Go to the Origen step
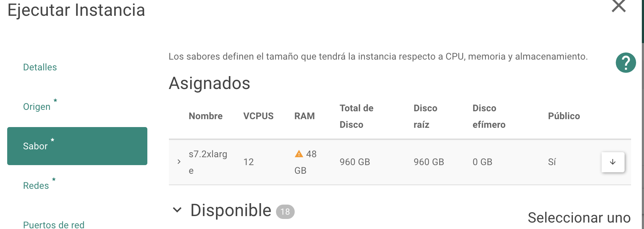Viewport: 644px width, 229px height. tap(36, 106)
